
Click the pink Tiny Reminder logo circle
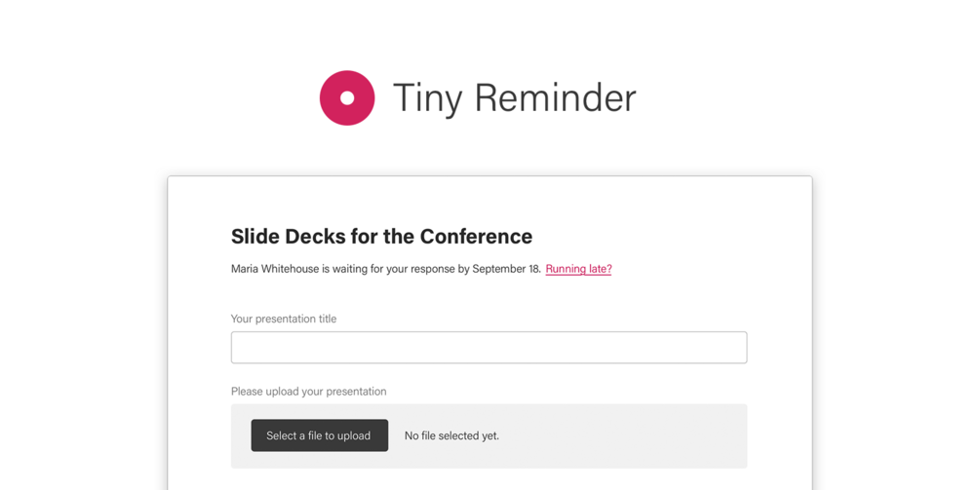(x=331, y=82)
